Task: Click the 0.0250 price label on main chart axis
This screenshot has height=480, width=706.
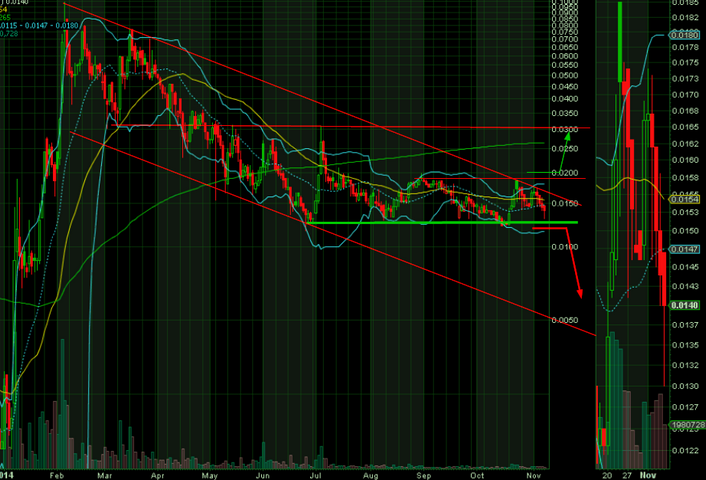Action: click(x=565, y=149)
